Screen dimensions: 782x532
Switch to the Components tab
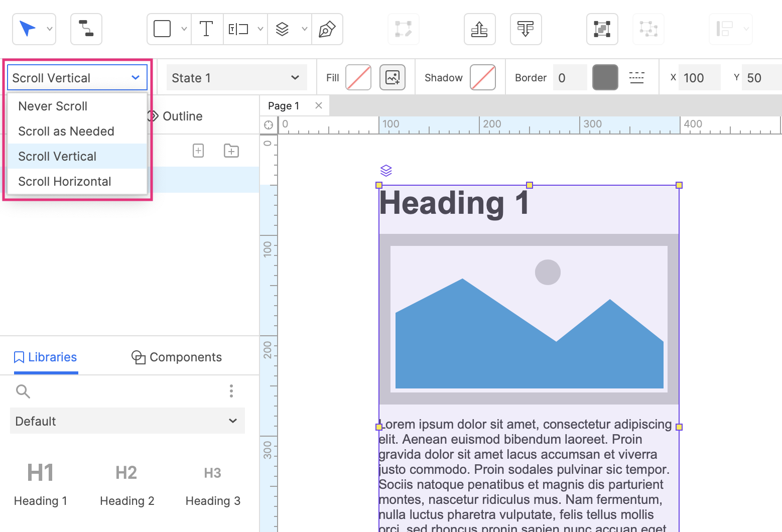(x=177, y=357)
